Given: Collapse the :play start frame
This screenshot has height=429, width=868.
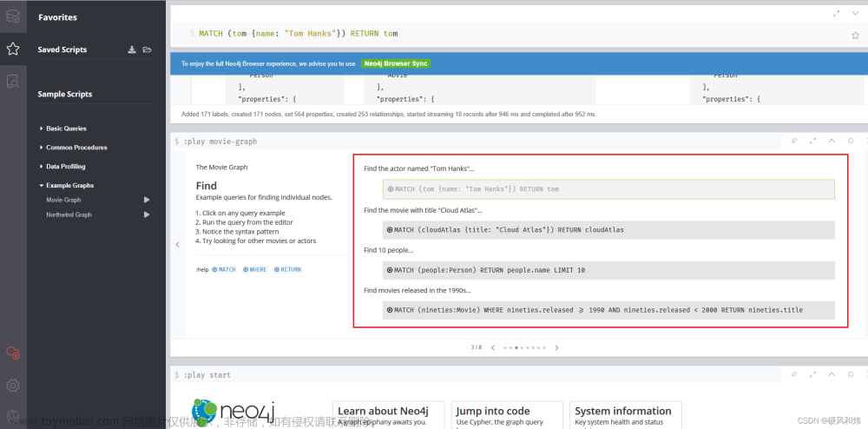Looking at the screenshot, I should point(832,375).
